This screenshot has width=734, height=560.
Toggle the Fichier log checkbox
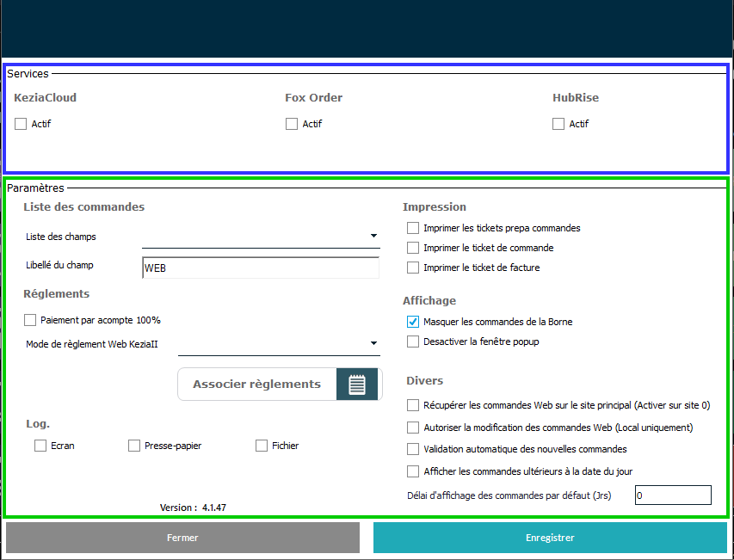point(262,446)
